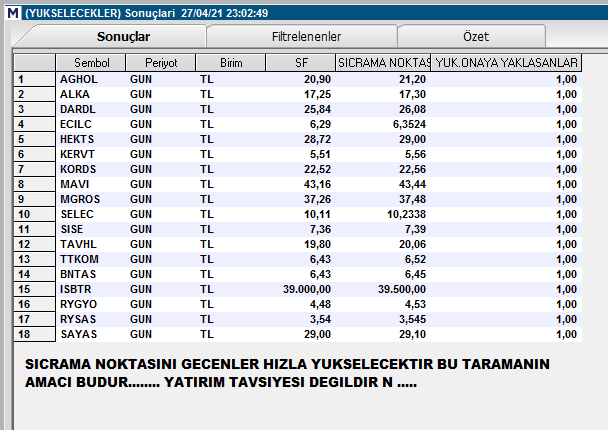Image resolution: width=608 pixels, height=430 pixels.
Task: Sort by the Sembol column header
Action: (x=91, y=63)
